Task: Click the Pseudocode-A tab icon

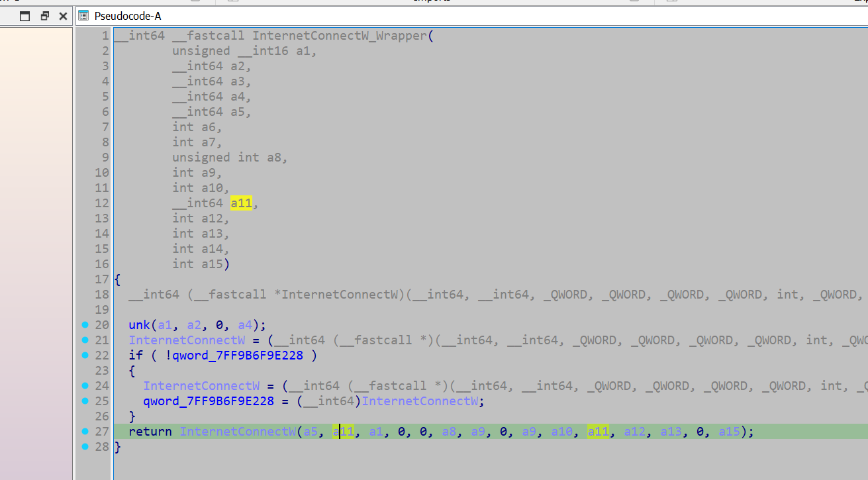Action: (x=84, y=16)
